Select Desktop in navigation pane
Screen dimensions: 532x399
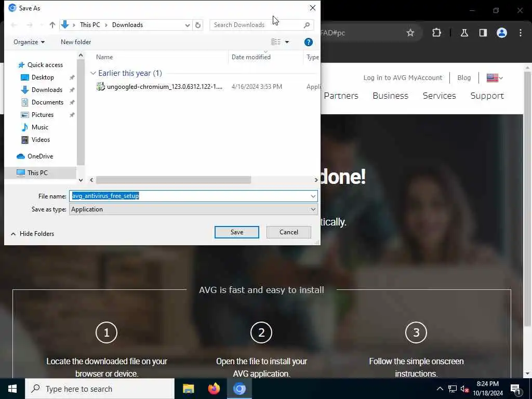(43, 77)
